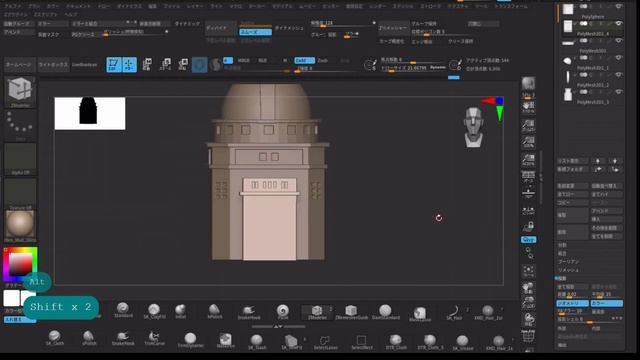Click the Gizmo 3D sphere icon
The height and width of the screenshot is (360, 640).
click(x=200, y=64)
